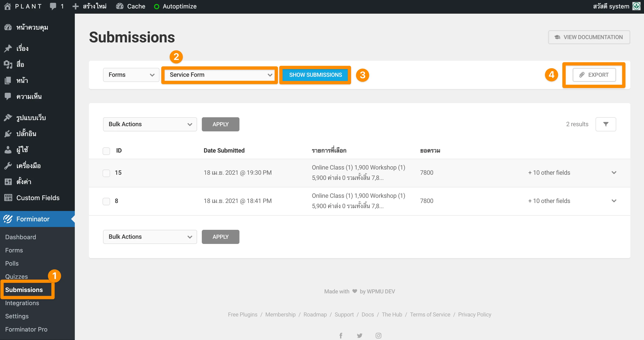The height and width of the screenshot is (340, 644).
Task: Click the SHOW SUBMISSIONS button
Action: click(x=315, y=75)
